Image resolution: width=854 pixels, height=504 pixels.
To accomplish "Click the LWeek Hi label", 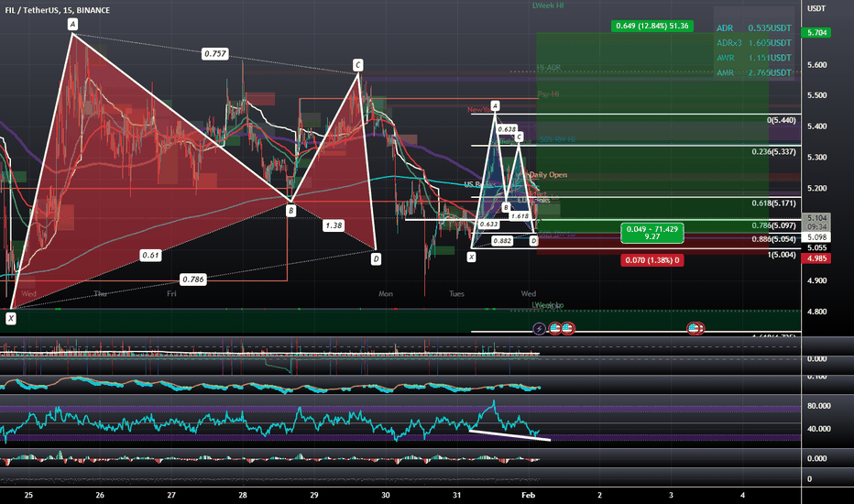I will coord(548,5).
